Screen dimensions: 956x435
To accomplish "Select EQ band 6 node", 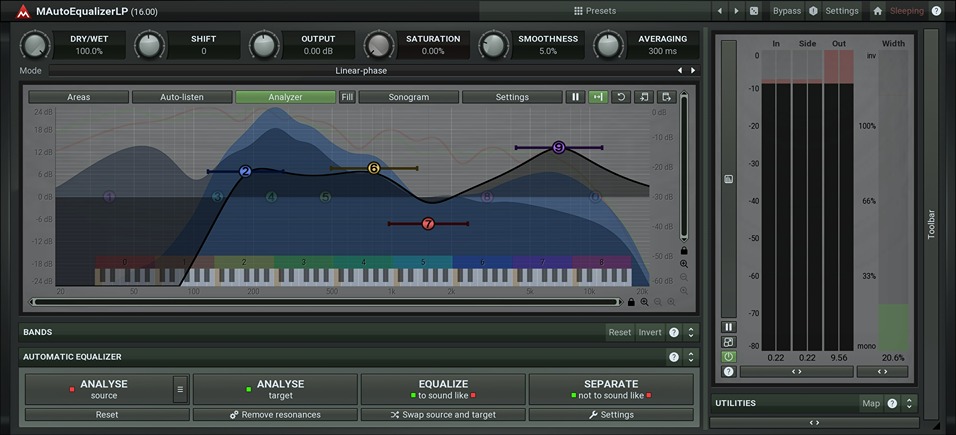I will (374, 168).
